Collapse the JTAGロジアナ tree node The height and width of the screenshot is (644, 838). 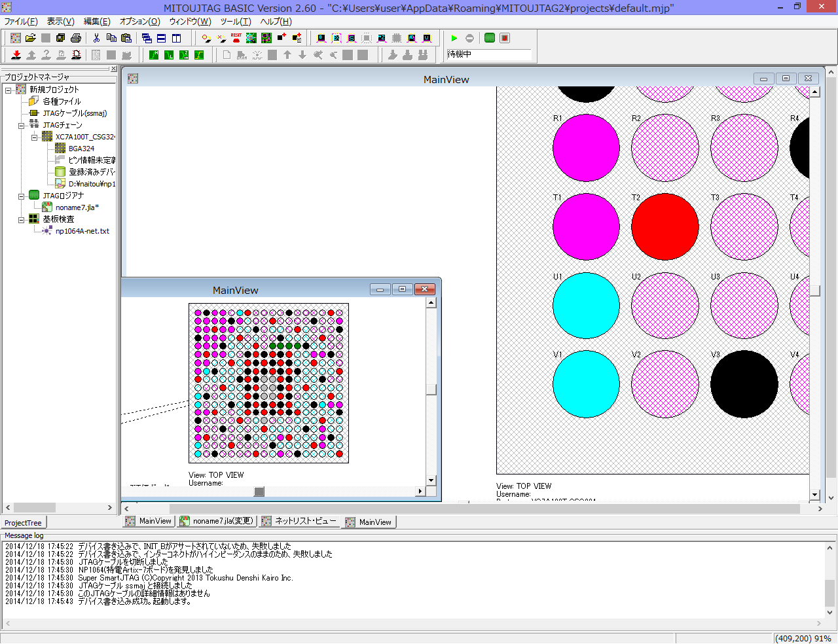pyautogui.click(x=21, y=196)
